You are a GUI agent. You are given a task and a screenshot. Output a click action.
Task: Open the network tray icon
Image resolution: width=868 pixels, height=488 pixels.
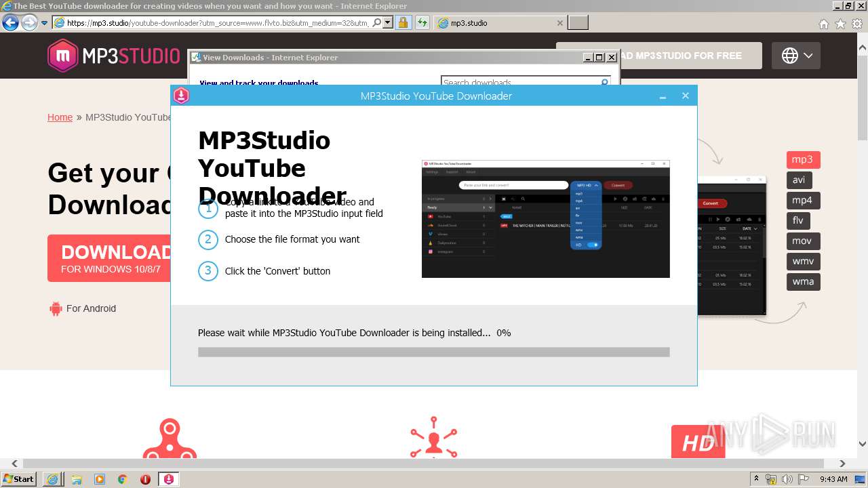point(771,479)
